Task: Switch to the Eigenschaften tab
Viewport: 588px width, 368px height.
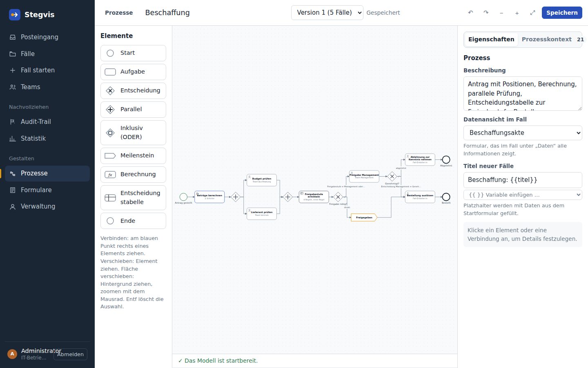Action: [491, 40]
